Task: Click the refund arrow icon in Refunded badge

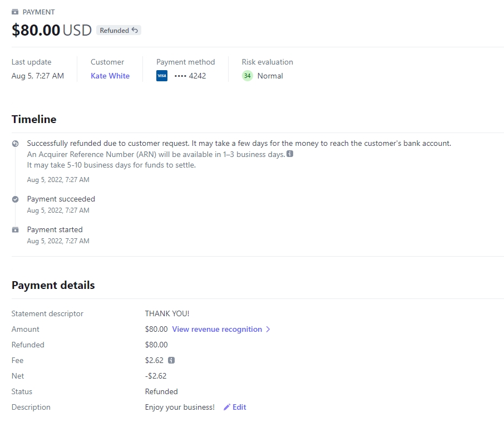Action: pos(135,30)
